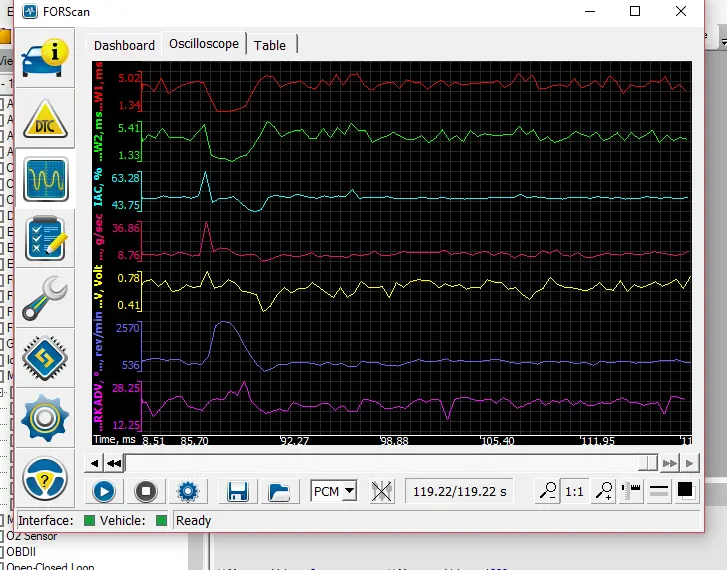Zoom in the oscilloscope graph

point(605,491)
